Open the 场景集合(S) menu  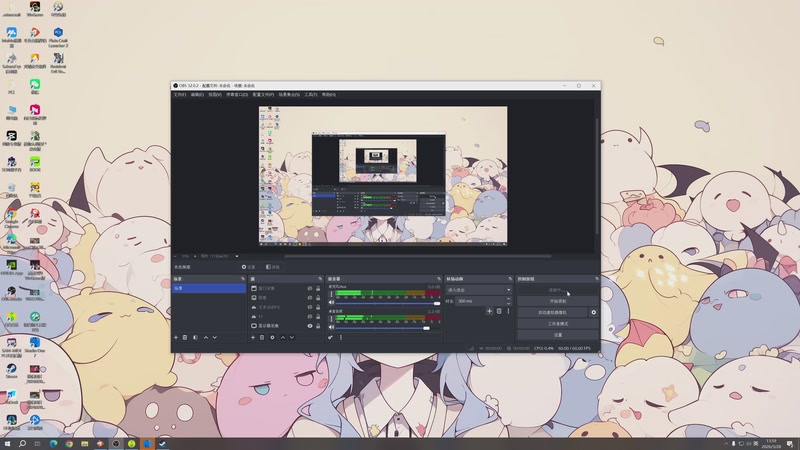(289, 95)
